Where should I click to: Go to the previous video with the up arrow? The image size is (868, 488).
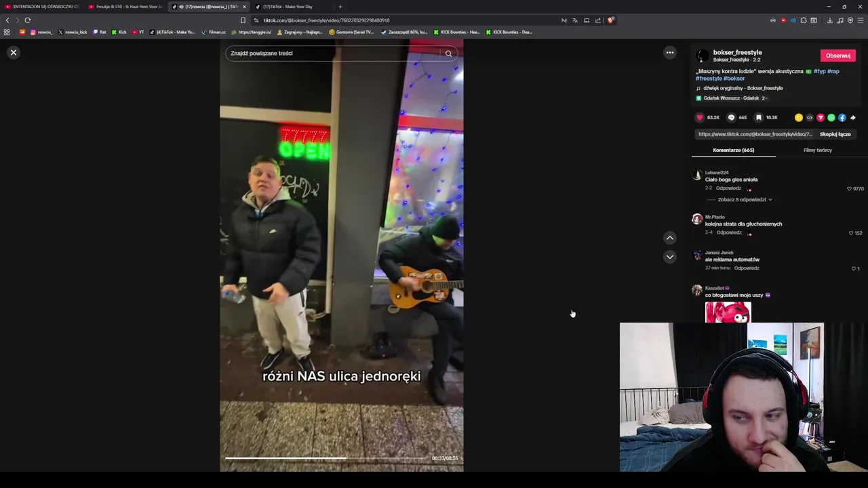(x=669, y=238)
